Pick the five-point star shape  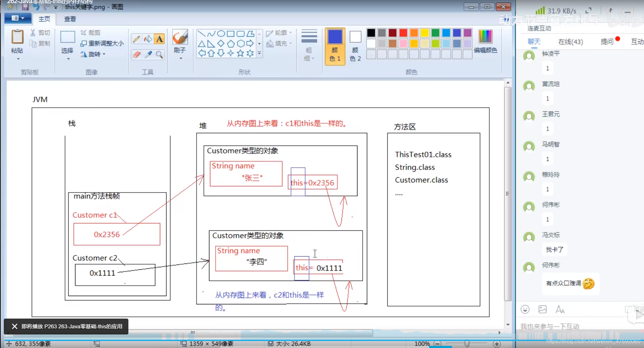[x=240, y=53]
